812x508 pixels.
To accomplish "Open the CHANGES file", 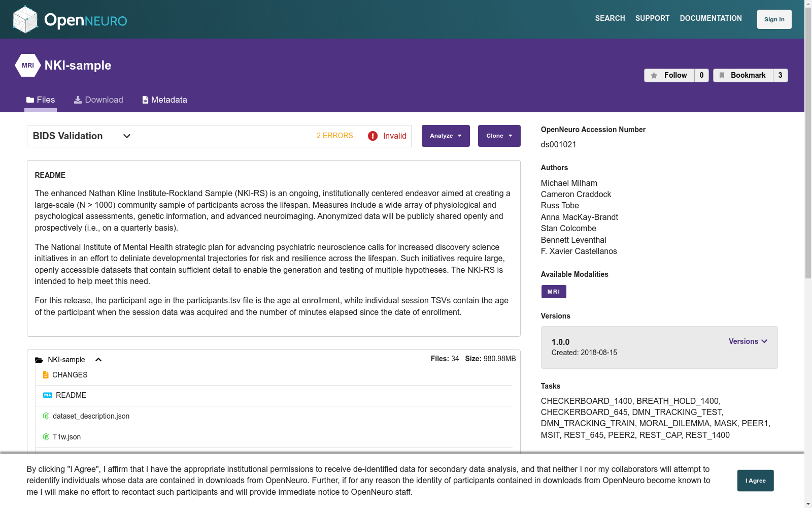I will (70, 375).
